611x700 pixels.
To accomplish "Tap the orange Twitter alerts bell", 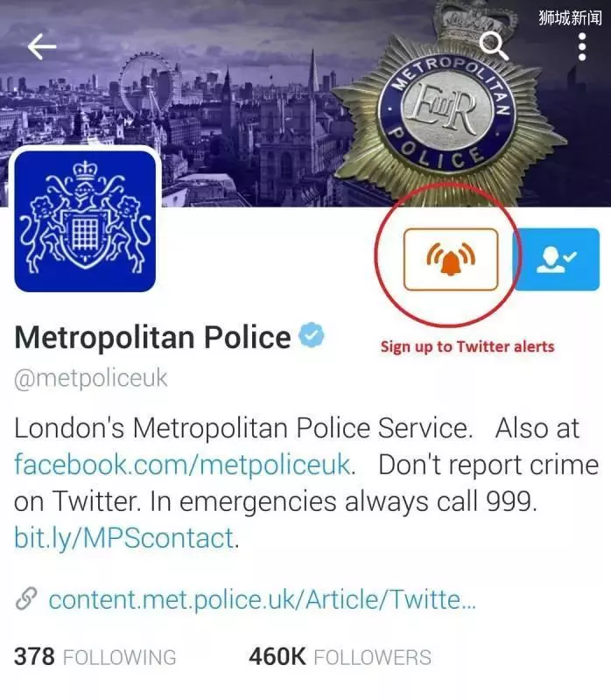I will pyautogui.click(x=451, y=259).
